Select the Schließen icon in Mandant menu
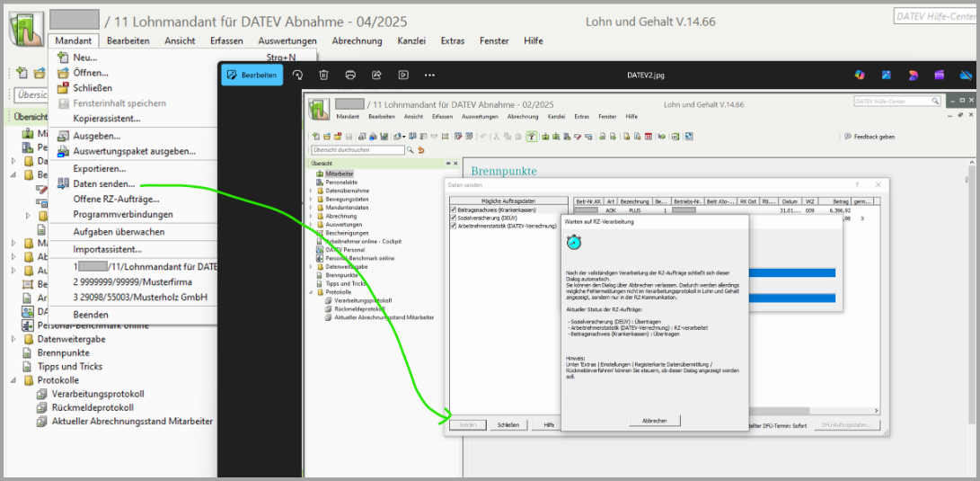Viewport: 980px width, 481px height. click(x=63, y=88)
